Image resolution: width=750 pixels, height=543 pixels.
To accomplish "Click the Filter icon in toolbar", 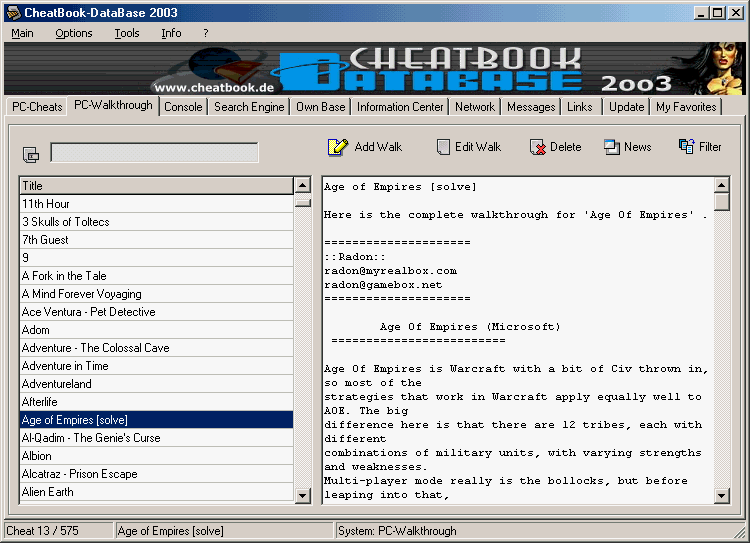I will click(687, 147).
